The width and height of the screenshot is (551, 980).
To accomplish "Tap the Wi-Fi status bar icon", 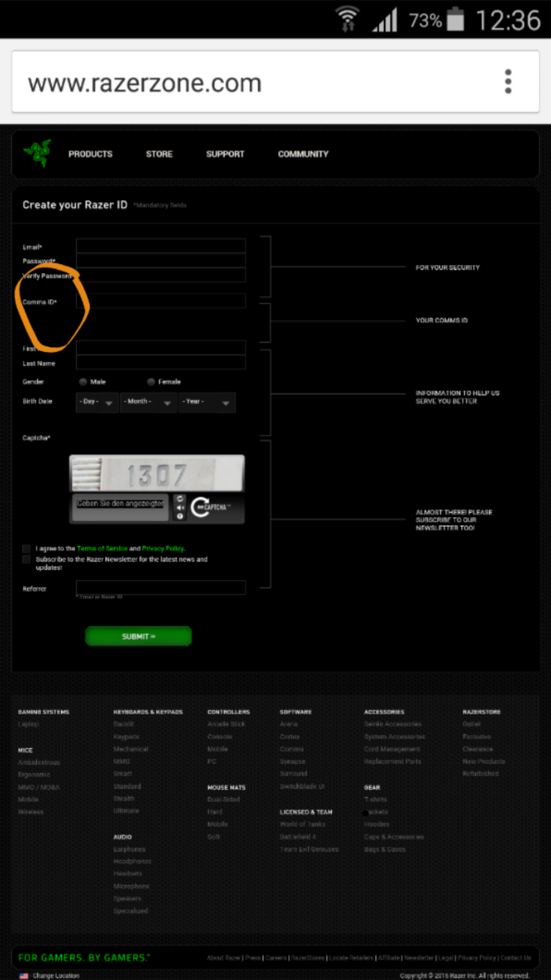I will pyautogui.click(x=348, y=19).
